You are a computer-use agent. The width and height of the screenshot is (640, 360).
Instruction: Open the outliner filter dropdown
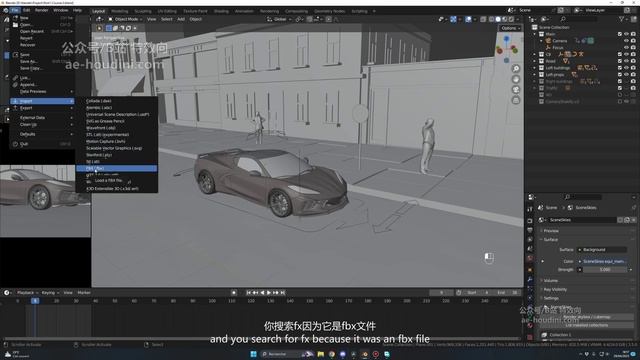[x=623, y=19]
